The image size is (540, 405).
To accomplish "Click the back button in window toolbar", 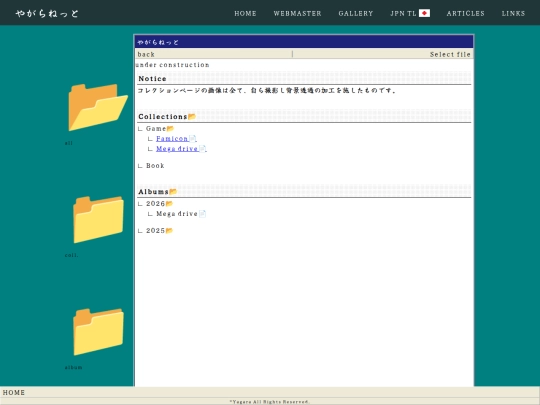I will pyautogui.click(x=146, y=54).
